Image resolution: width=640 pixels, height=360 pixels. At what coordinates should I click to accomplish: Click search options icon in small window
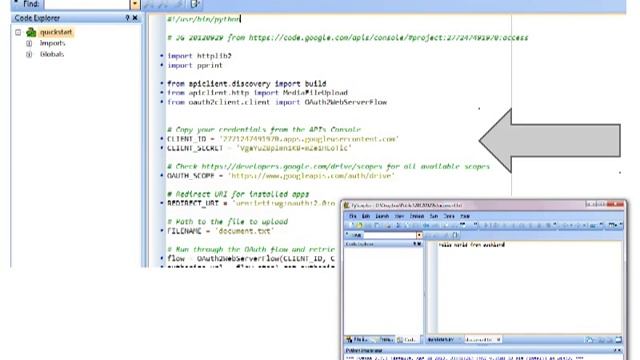tap(455, 235)
